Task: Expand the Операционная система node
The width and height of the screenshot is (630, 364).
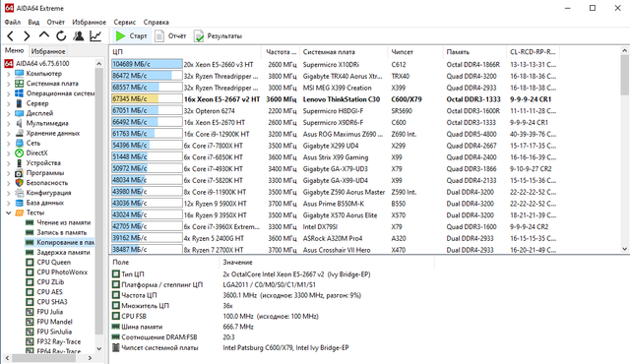Action: tap(9, 93)
